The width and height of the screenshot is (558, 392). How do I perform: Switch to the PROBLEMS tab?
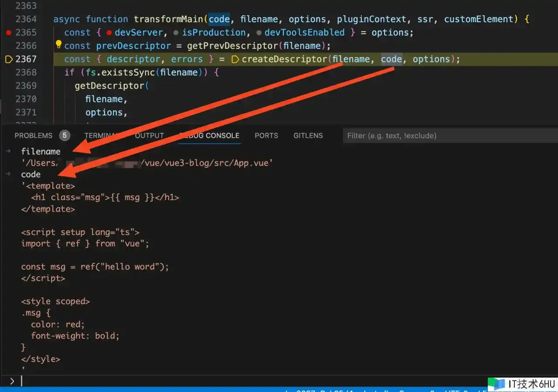33,136
